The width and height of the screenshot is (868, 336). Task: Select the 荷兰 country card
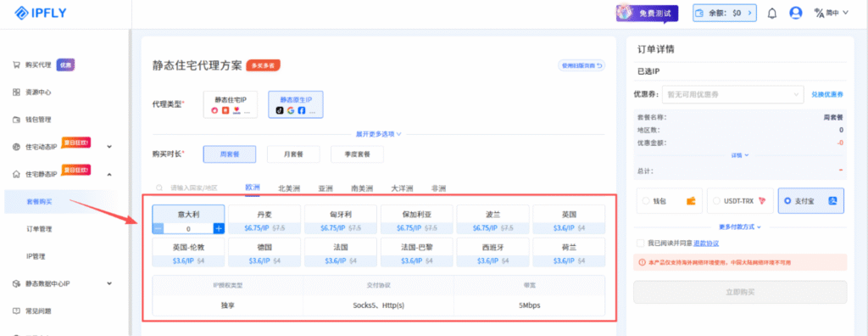pyautogui.click(x=569, y=252)
